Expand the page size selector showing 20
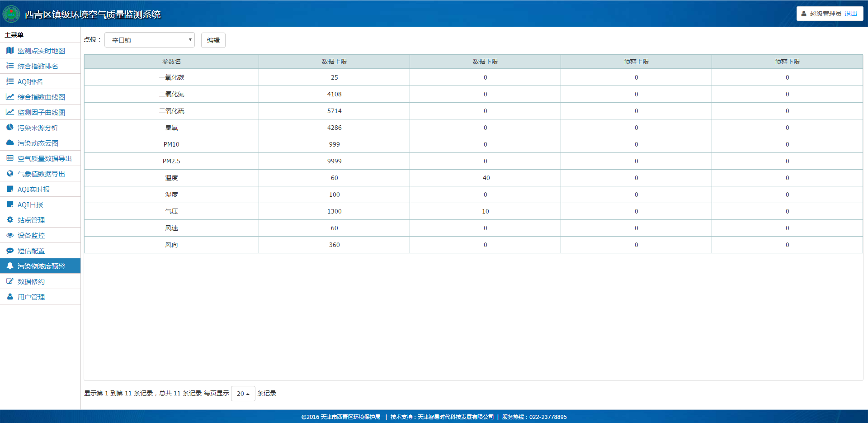Image resolution: width=868 pixels, height=423 pixels. coord(243,394)
